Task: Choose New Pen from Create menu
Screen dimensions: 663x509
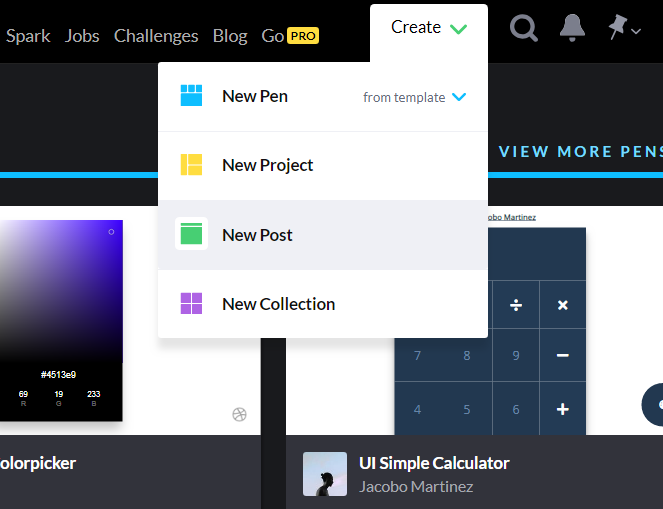Action: pos(255,96)
